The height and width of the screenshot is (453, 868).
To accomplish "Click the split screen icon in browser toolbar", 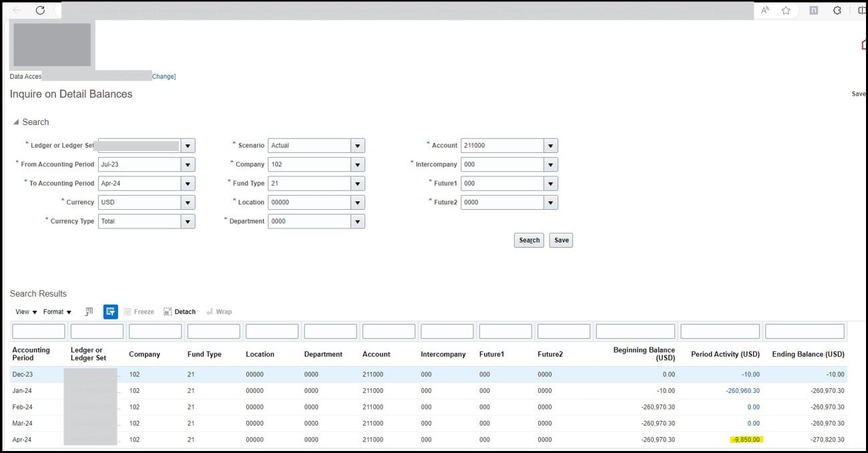I will (x=861, y=11).
